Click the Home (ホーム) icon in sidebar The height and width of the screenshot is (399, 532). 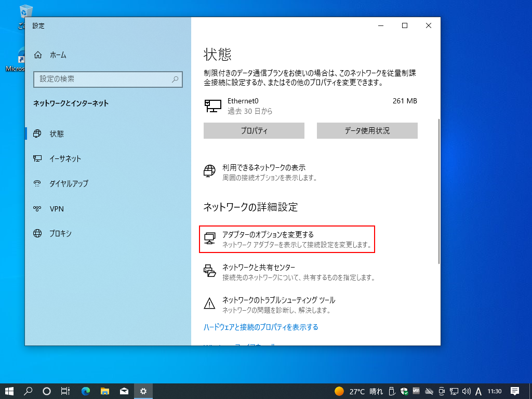[38, 55]
